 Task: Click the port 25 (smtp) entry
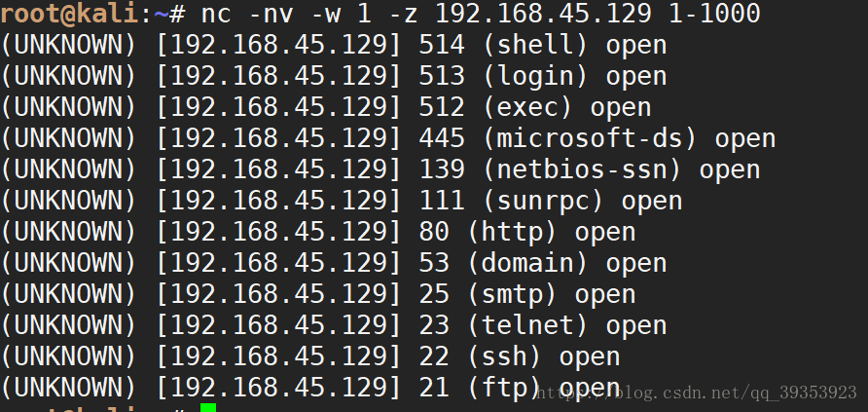(488, 293)
